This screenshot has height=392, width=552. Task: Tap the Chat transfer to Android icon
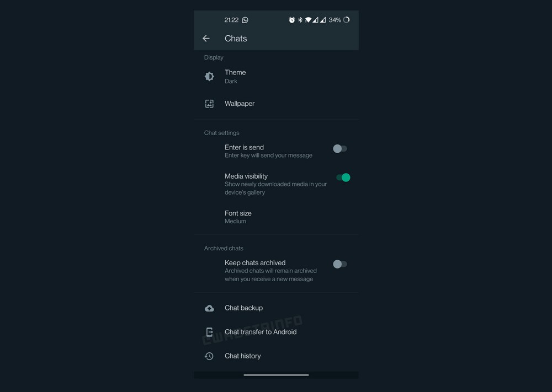(209, 332)
